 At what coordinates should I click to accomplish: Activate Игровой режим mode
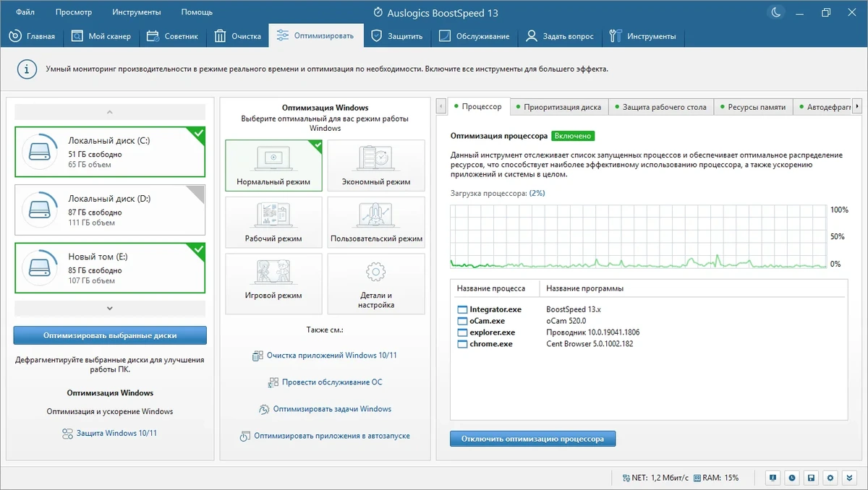tap(273, 283)
